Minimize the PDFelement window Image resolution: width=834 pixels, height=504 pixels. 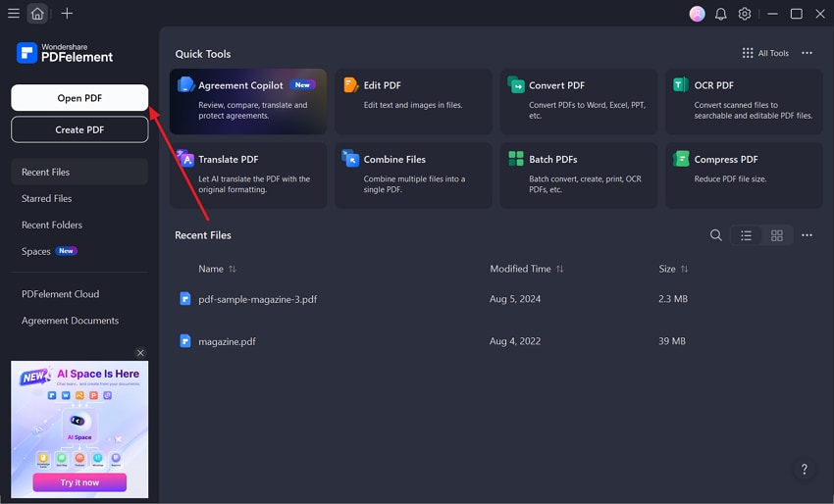coord(773,14)
